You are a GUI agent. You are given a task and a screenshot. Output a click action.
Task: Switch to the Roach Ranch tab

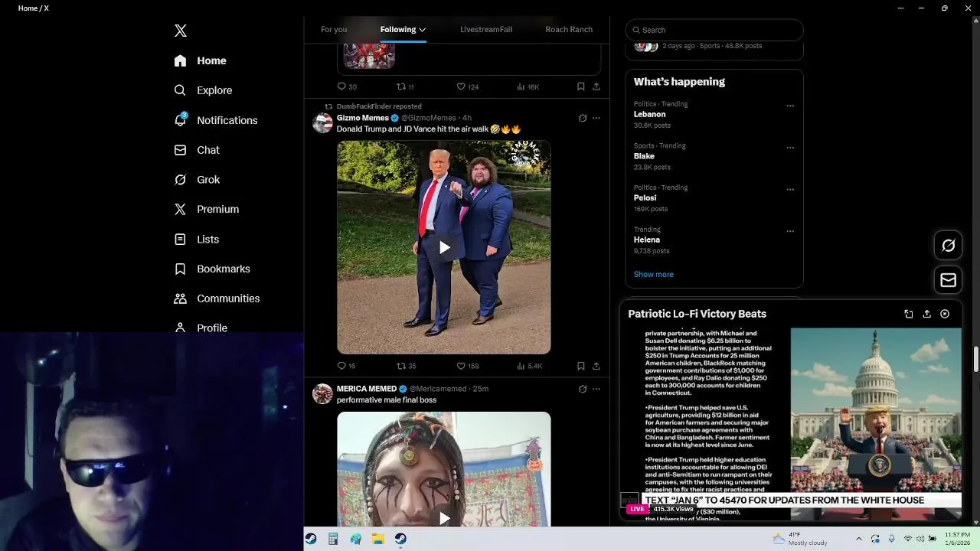(569, 29)
